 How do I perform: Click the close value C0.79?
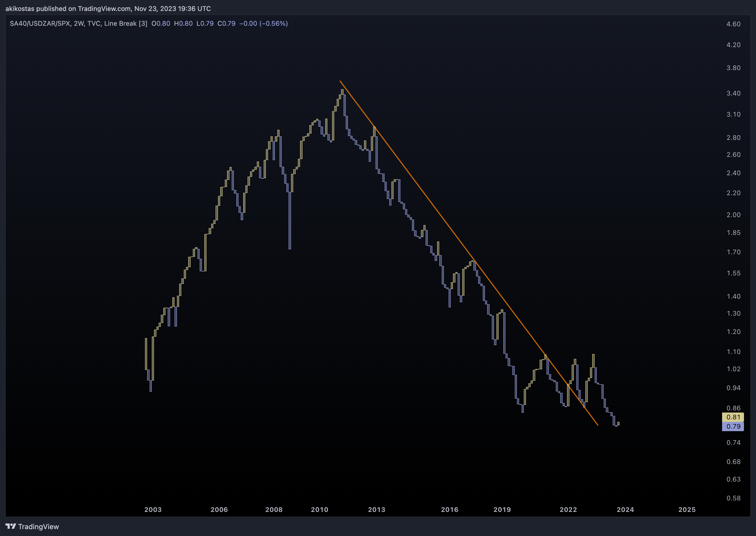[x=226, y=24]
